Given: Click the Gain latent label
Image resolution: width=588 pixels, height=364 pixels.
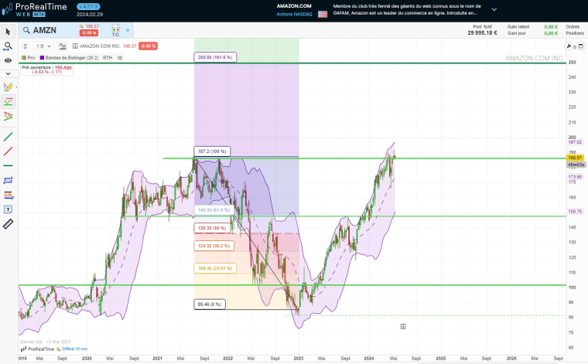Looking at the screenshot, I should pos(518,27).
